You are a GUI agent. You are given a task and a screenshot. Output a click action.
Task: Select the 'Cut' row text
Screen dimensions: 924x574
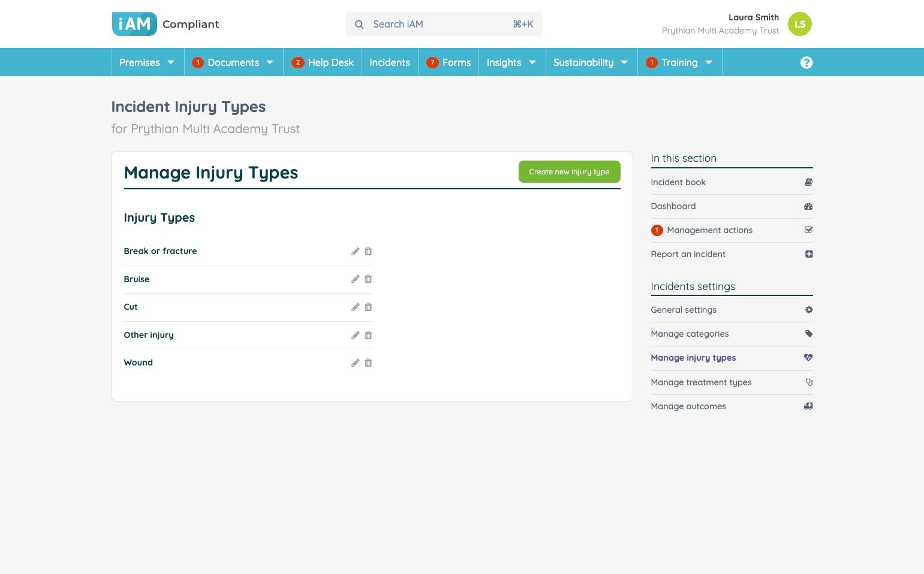pos(131,307)
